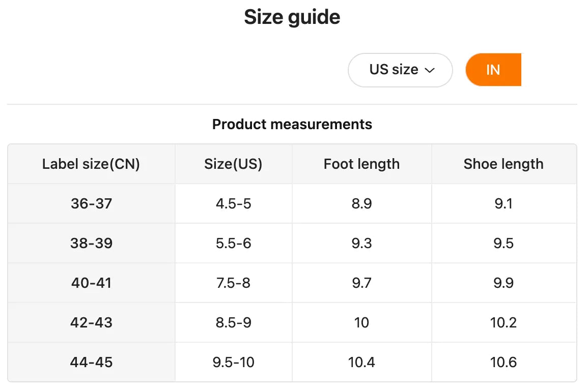This screenshot has height=389, width=588.
Task: Click the US size 4.5-5 cell
Action: tap(233, 204)
